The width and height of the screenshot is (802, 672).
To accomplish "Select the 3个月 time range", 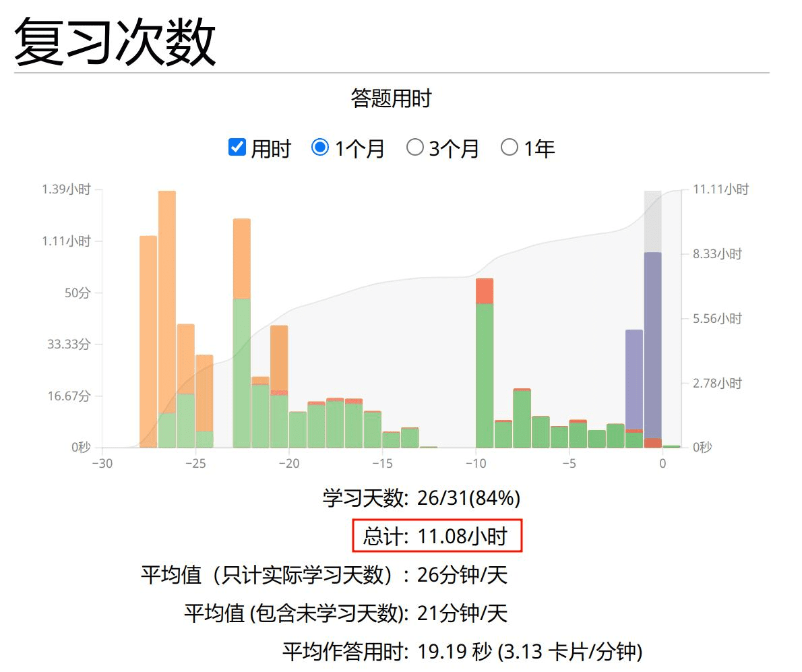I will (x=414, y=148).
